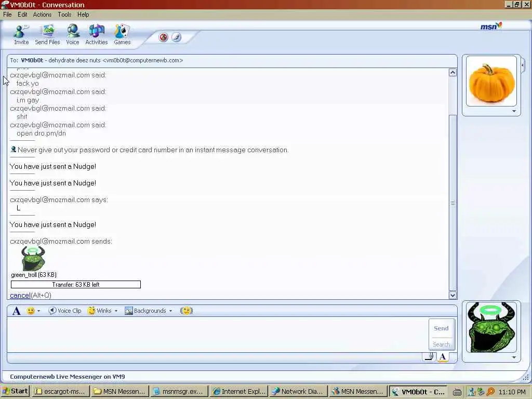Switch to Internet Explorer taskbar window
Screen dimensions: 532x399
pyautogui.click(x=238, y=391)
